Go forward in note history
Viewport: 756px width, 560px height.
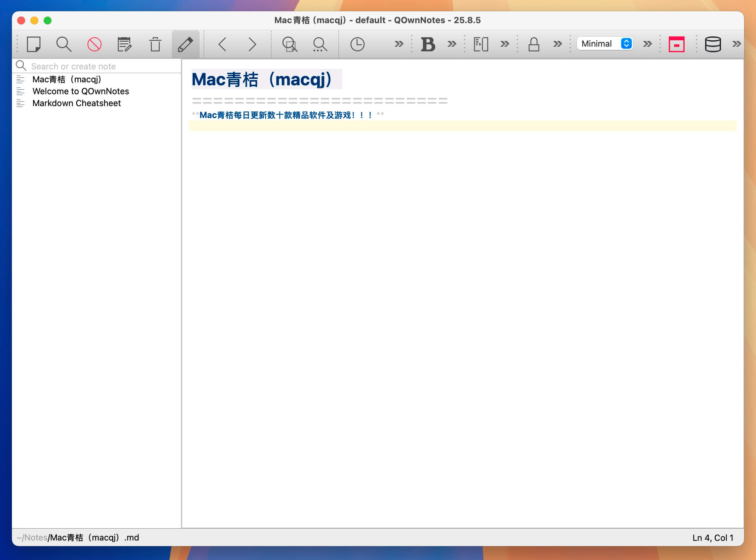(x=252, y=44)
